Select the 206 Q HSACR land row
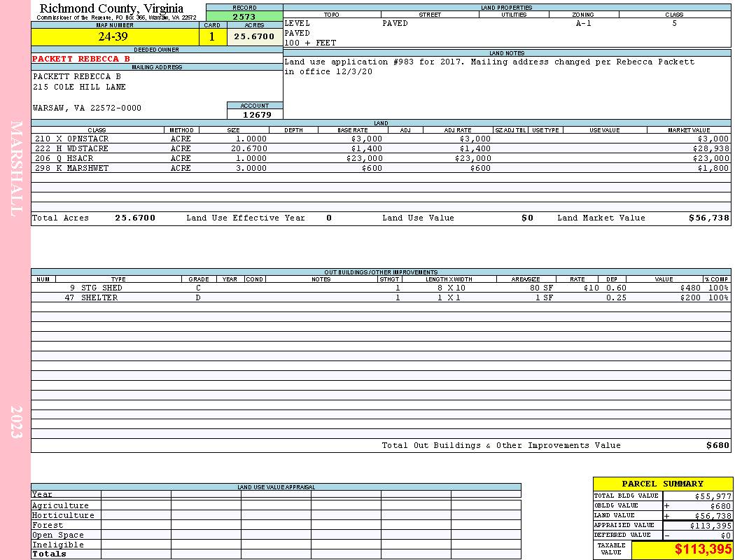 381,158
